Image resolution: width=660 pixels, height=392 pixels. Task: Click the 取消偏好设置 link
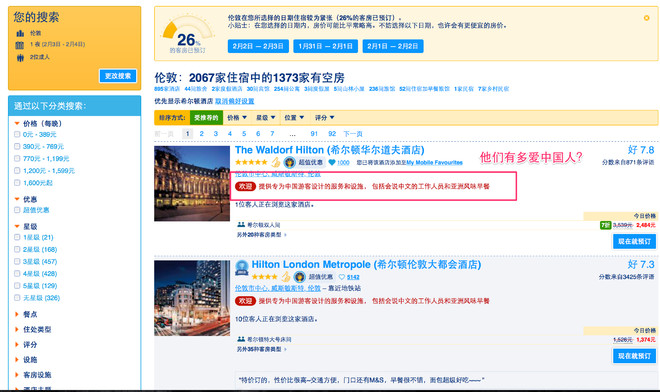pos(234,101)
